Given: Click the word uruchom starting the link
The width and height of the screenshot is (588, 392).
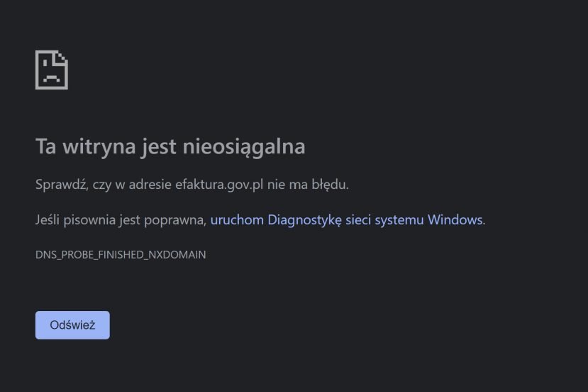Looking at the screenshot, I should click(237, 219).
